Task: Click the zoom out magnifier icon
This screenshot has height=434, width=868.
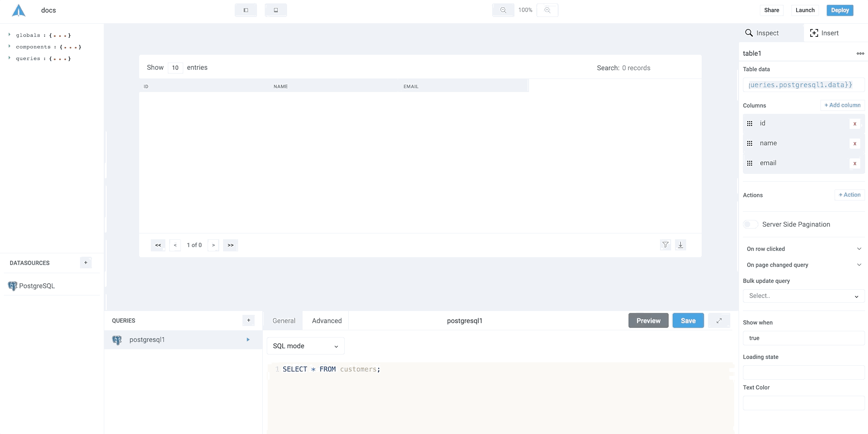Action: (503, 10)
